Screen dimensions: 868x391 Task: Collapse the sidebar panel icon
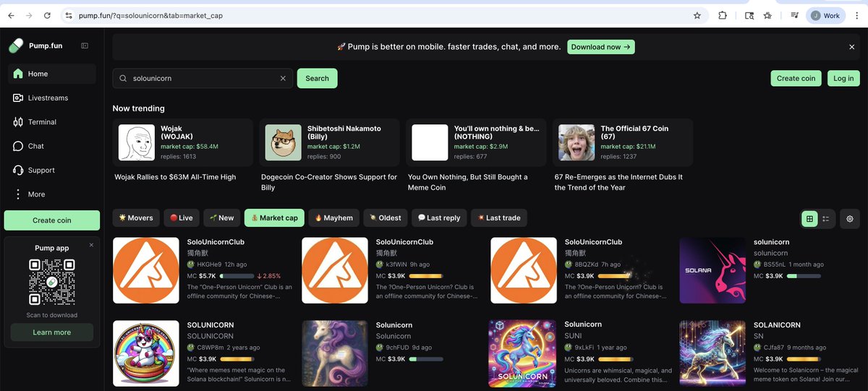85,46
